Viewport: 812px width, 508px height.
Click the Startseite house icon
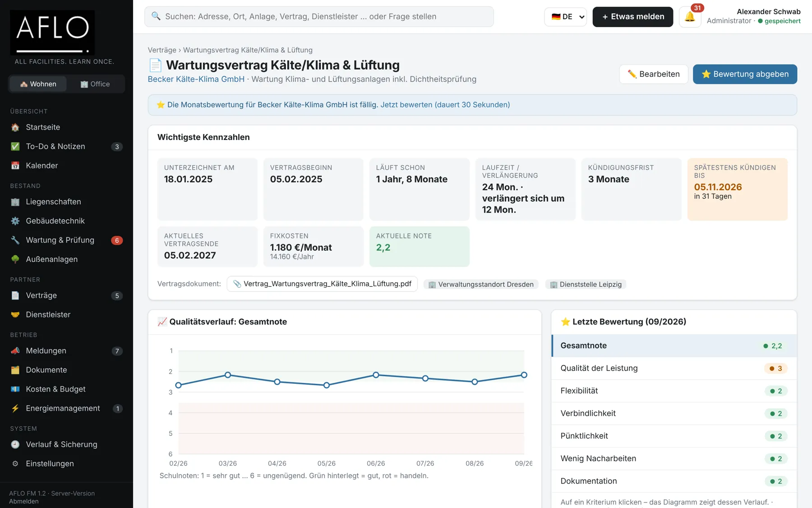coord(15,127)
